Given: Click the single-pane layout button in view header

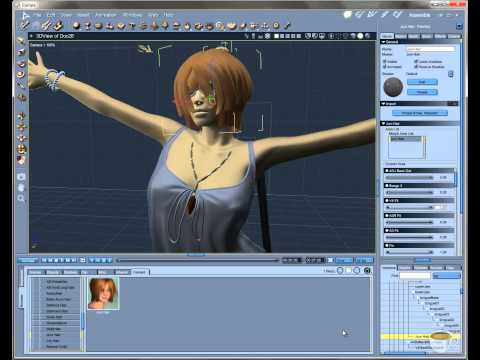Looking at the screenshot, I should 276,36.
